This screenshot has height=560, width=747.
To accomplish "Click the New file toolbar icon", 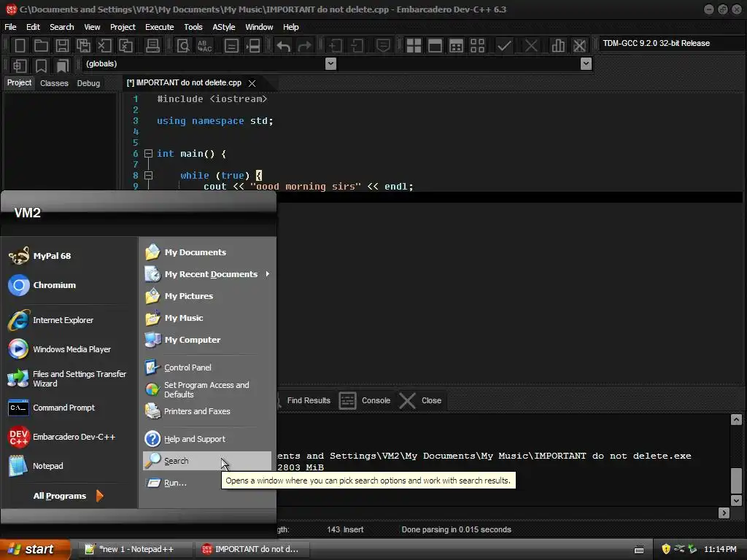I will tap(20, 46).
